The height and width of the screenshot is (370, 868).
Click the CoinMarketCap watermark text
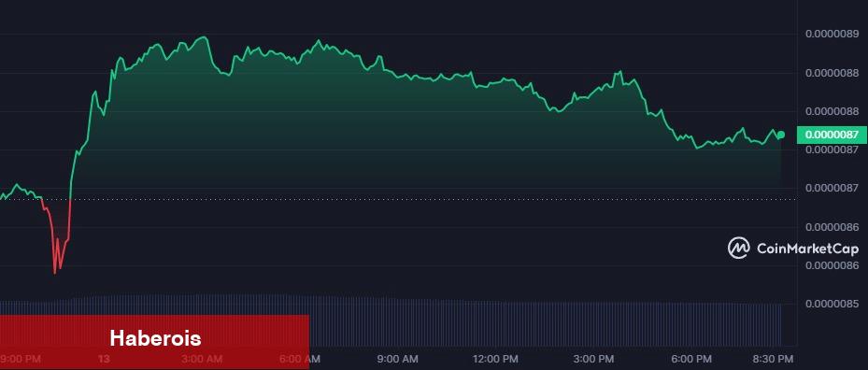[x=807, y=249]
